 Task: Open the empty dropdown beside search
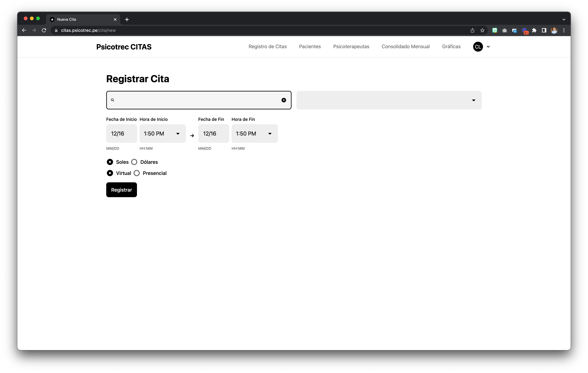tap(389, 100)
